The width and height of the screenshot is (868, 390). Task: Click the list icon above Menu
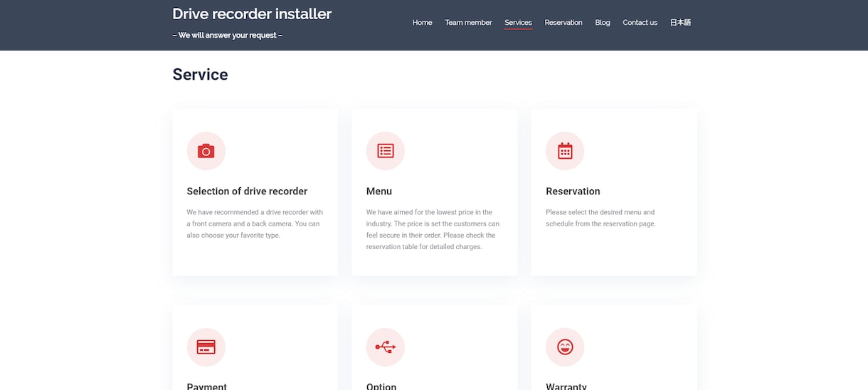(x=385, y=151)
